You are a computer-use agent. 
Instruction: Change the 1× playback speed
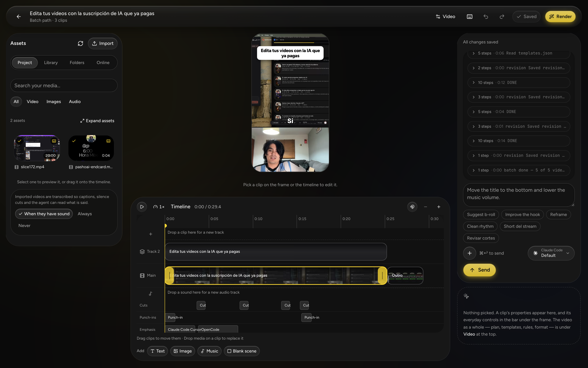point(159,207)
